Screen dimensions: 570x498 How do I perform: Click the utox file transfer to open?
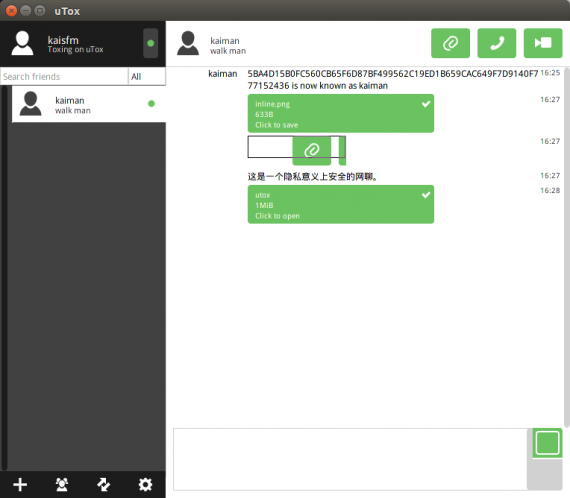341,204
